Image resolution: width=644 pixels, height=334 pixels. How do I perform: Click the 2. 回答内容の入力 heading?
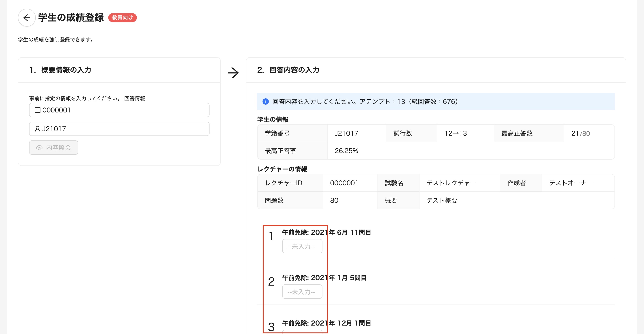pos(288,70)
